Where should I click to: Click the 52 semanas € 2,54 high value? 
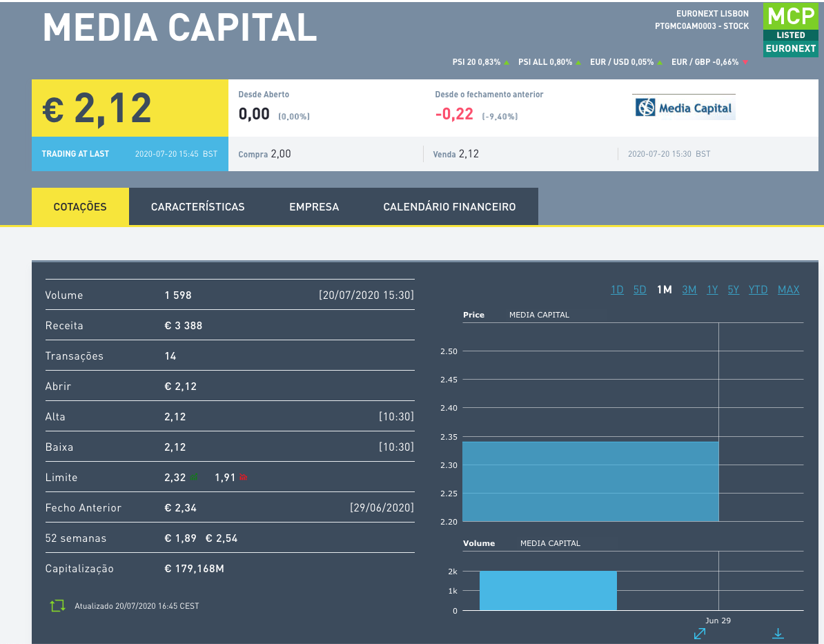pyautogui.click(x=222, y=538)
